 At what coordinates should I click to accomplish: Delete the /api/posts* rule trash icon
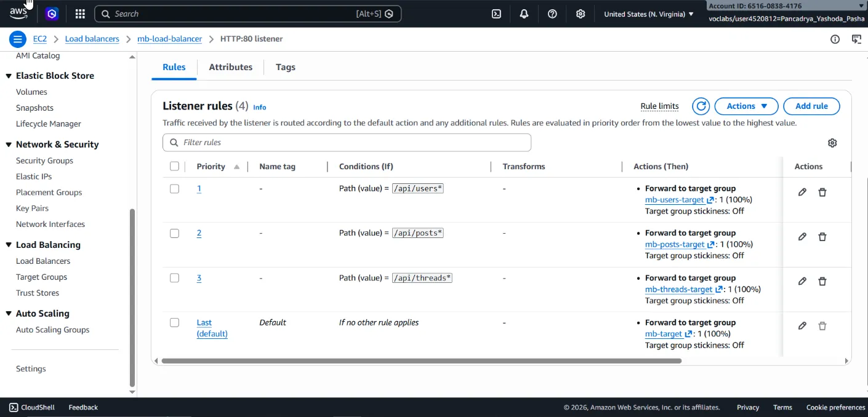coord(822,237)
